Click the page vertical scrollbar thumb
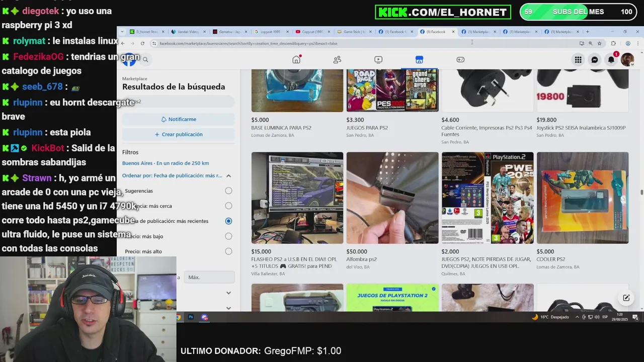Viewport: 644px width, 362px height. [641, 192]
